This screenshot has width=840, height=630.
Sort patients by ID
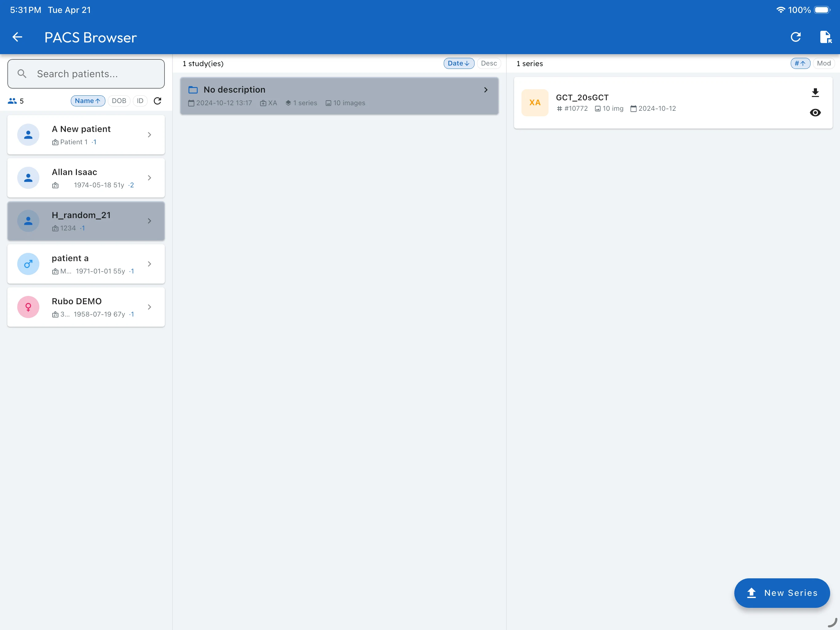(140, 101)
